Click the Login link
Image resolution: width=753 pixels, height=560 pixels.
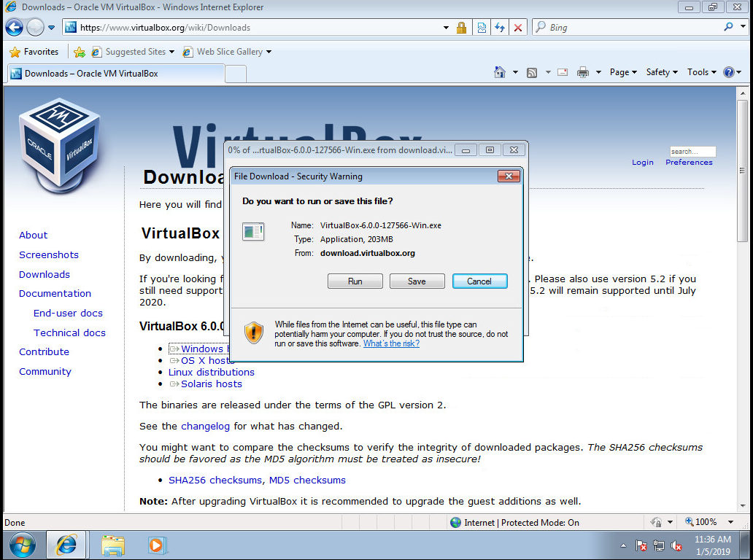[x=643, y=162]
